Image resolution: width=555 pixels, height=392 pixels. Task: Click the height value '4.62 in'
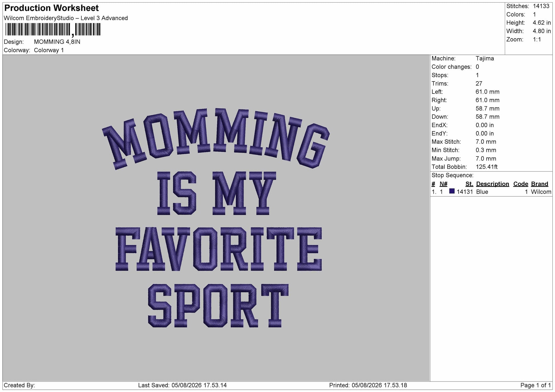542,23
